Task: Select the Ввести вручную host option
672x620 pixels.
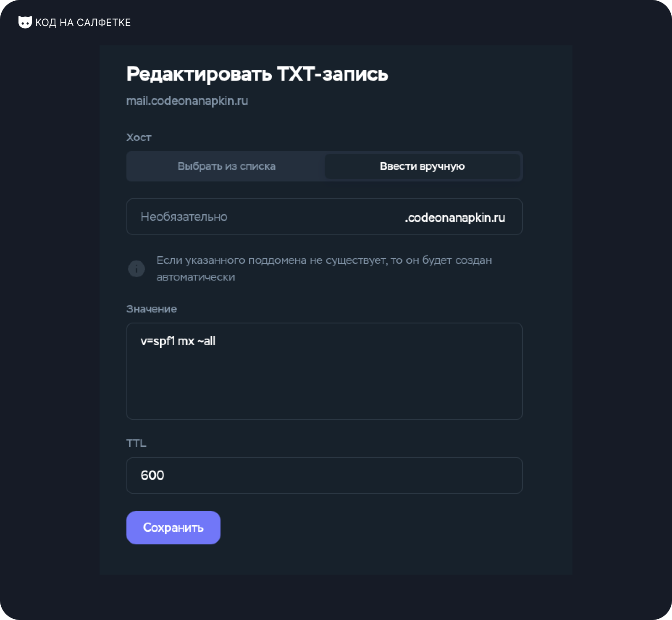Action: click(x=422, y=166)
